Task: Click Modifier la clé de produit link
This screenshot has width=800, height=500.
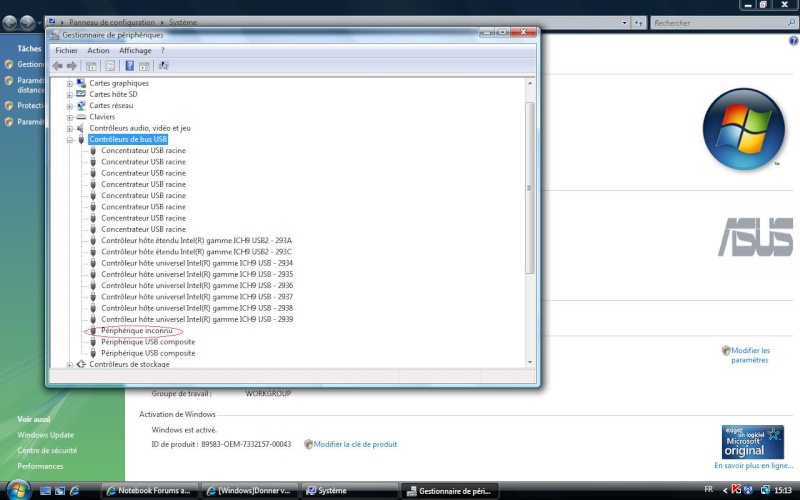Action: pos(355,444)
